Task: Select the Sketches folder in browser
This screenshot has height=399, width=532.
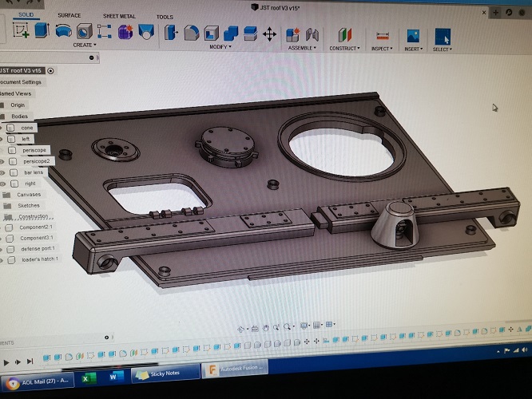Action: tap(28, 205)
